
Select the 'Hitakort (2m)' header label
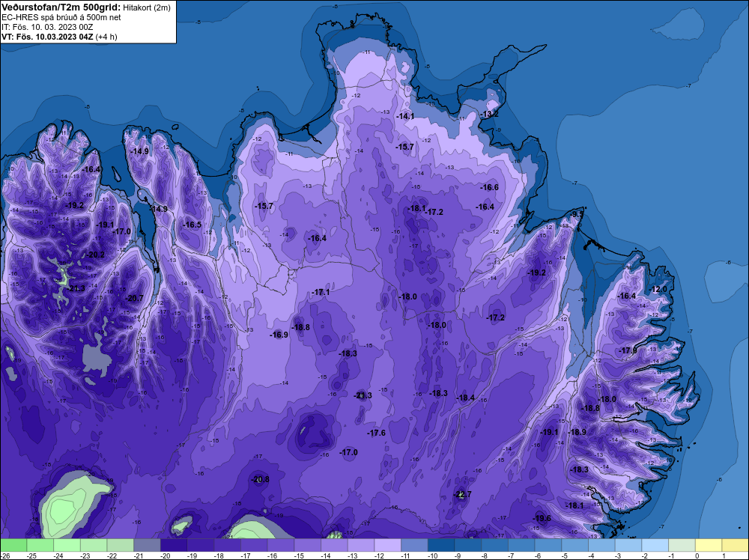click(147, 7)
